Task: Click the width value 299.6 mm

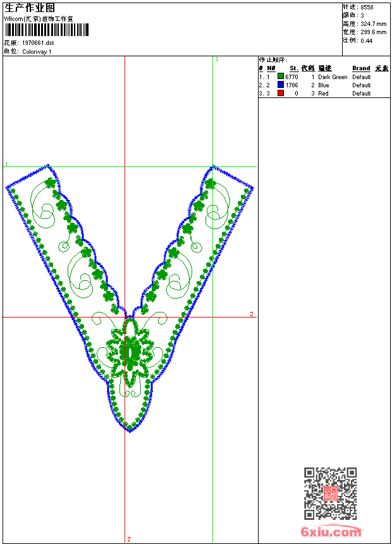Action: pos(373,32)
